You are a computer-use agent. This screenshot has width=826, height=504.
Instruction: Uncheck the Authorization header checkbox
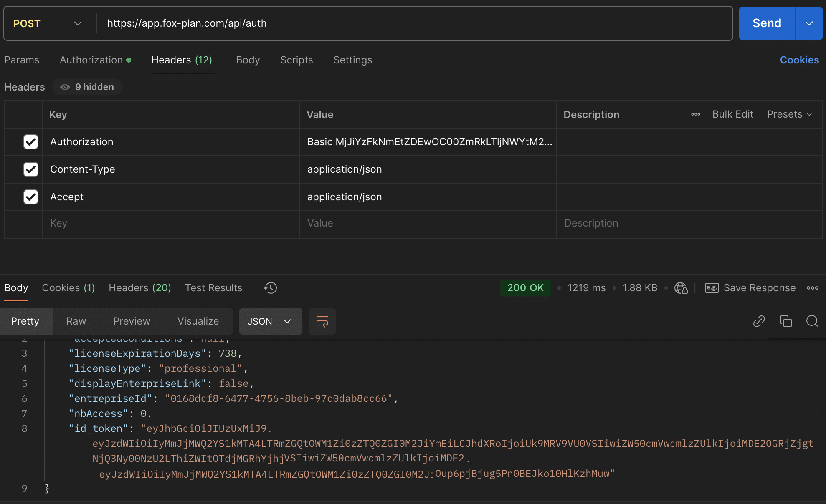pyautogui.click(x=31, y=142)
